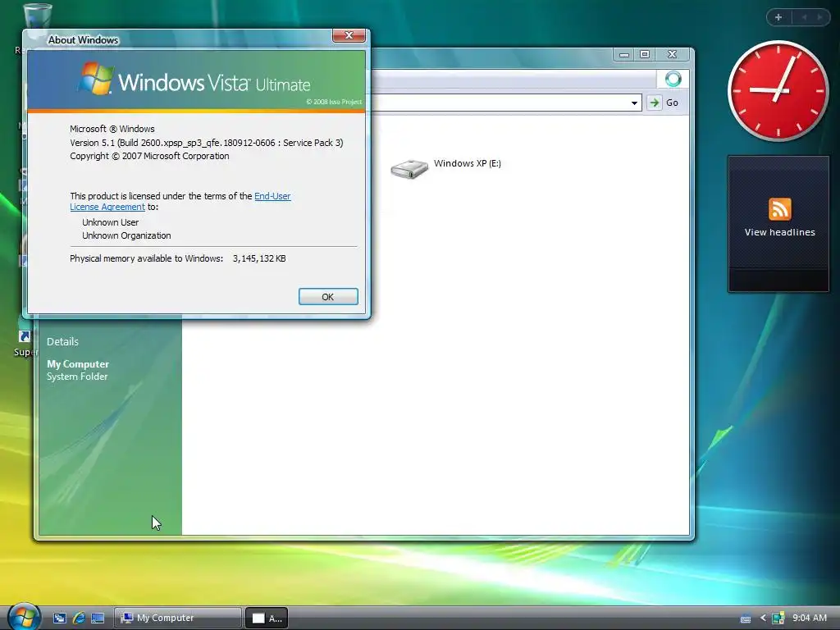Launch Internet Explorer from quick launch
The width and height of the screenshot is (840, 630).
tap(79, 619)
